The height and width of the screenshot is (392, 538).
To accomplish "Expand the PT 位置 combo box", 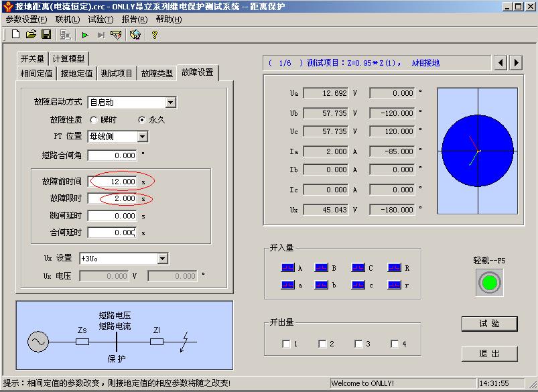I will [142, 137].
